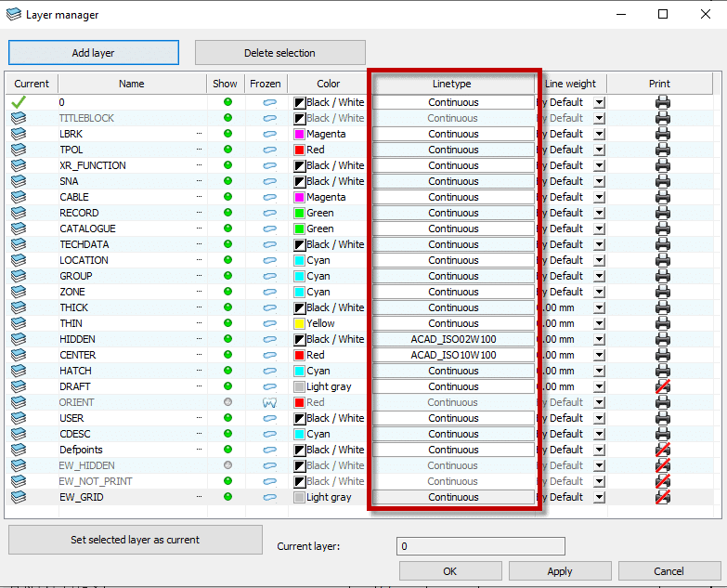
Task: Toggle the Show dot for the CDESC layer
Action: pyautogui.click(x=227, y=434)
